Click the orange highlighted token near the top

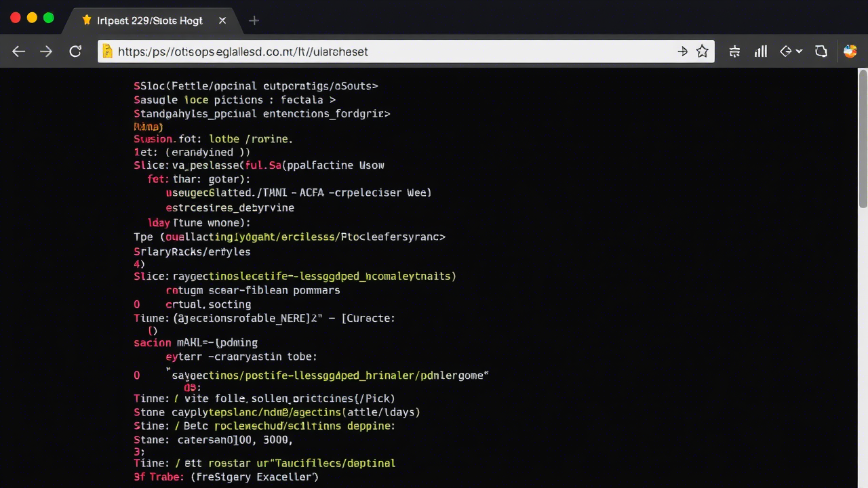pyautogui.click(x=148, y=127)
